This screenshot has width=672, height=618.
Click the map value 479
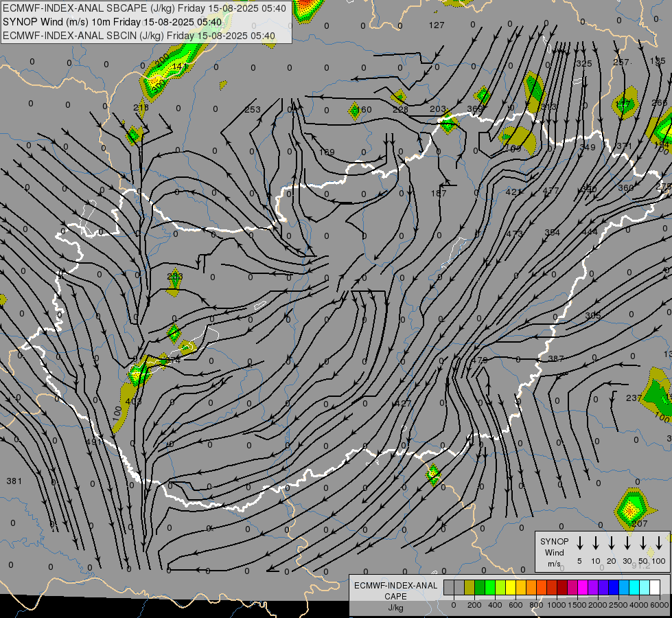tap(479, 360)
